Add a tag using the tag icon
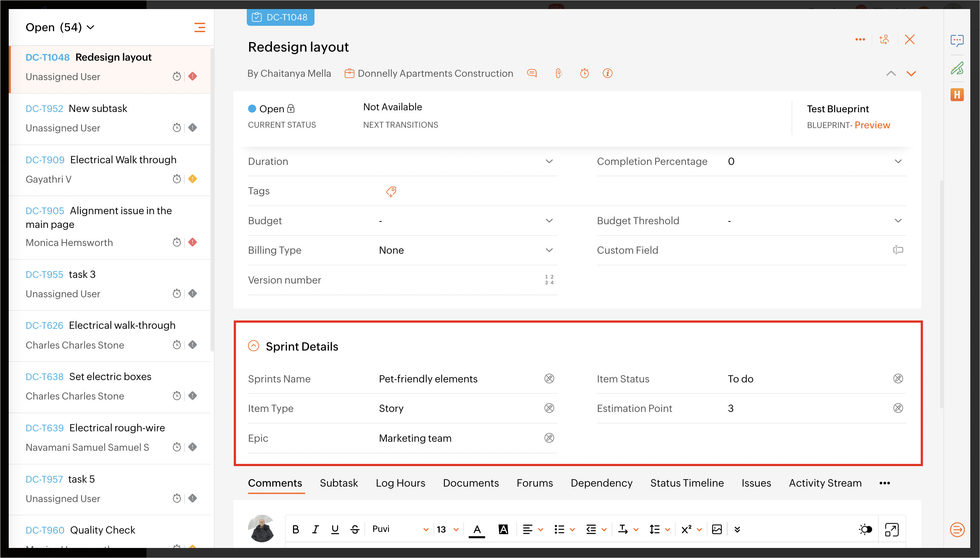The width and height of the screenshot is (980, 558). tap(391, 191)
